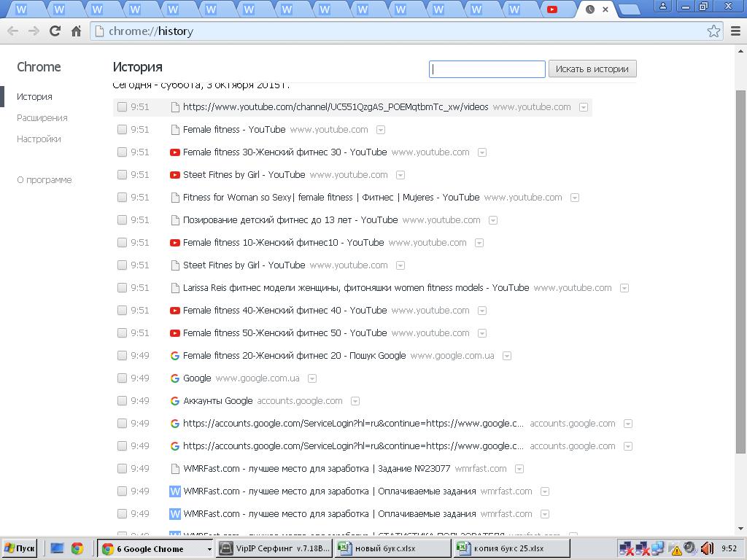Click the volume speaker tray icon
Screen dimensions: 747x560
[x=707, y=548]
